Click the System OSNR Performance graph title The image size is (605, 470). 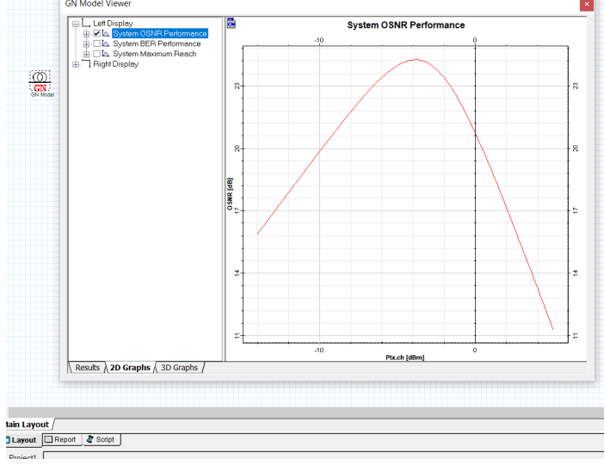406,25
